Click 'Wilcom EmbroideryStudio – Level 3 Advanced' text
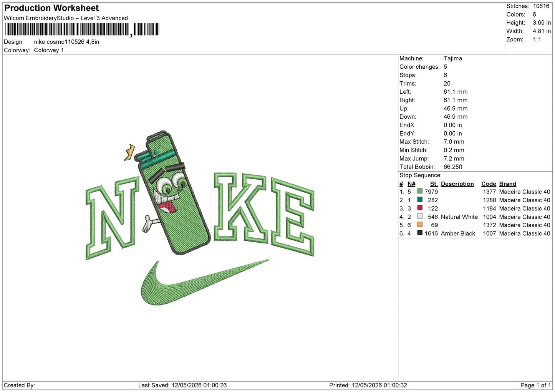Image resolution: width=555 pixels, height=392 pixels. coord(66,18)
